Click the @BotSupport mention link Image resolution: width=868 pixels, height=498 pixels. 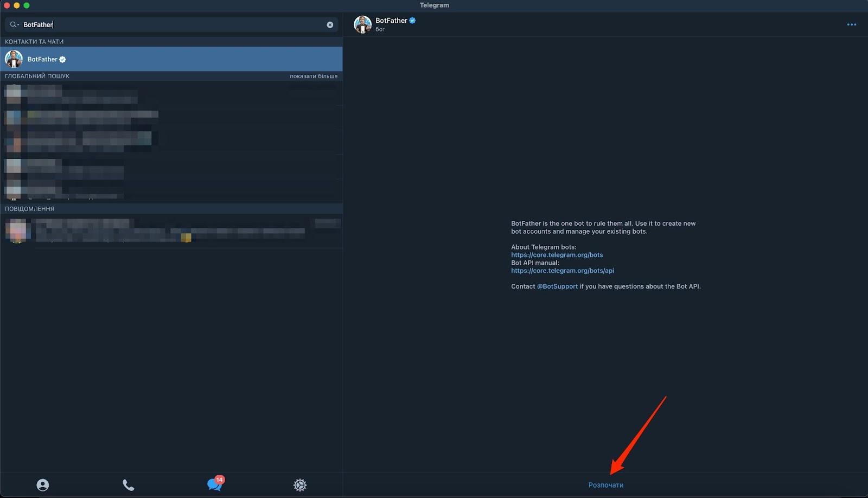click(557, 286)
